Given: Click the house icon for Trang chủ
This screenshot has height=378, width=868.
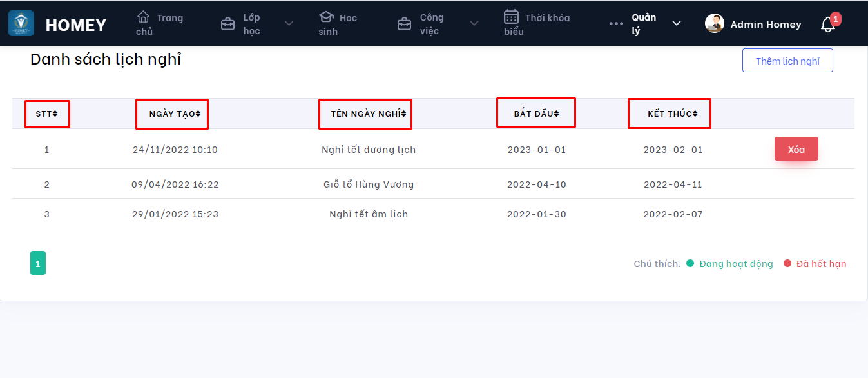Looking at the screenshot, I should pyautogui.click(x=143, y=17).
